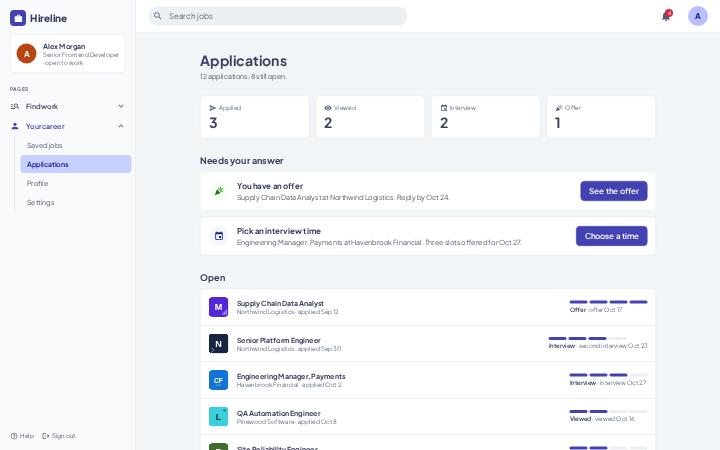Open the notifications bell
Screen dimensions: 720x450
pos(666,16)
